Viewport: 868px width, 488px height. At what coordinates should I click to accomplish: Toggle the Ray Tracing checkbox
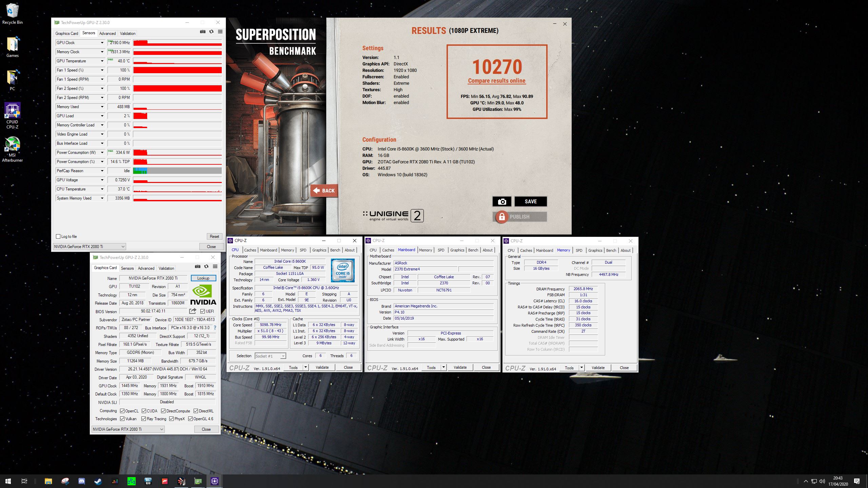(x=143, y=419)
